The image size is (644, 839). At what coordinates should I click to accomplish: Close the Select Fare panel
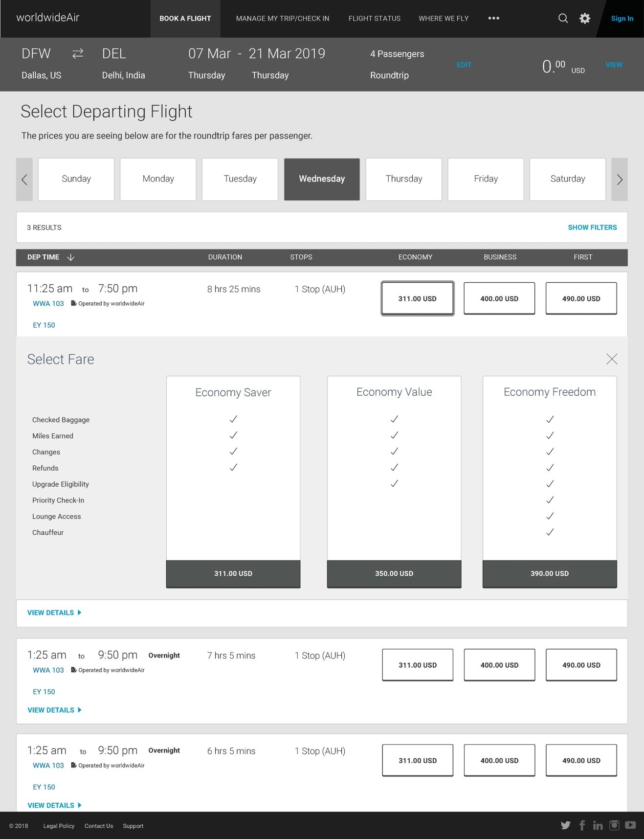[x=611, y=359]
